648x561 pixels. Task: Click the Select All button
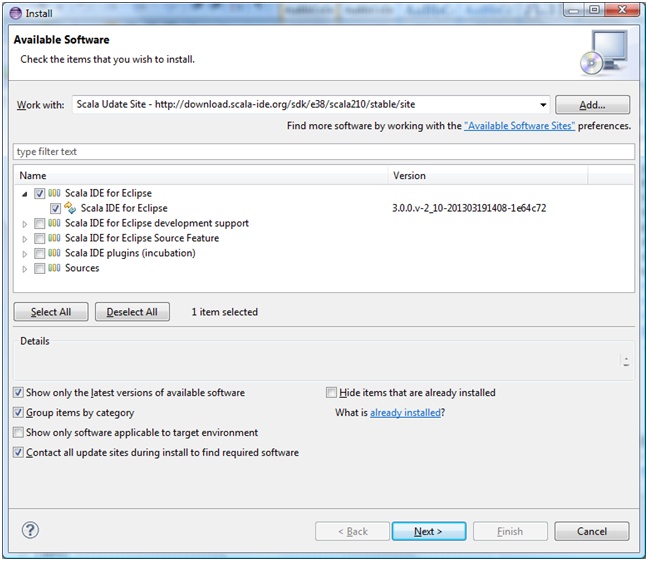click(x=51, y=312)
